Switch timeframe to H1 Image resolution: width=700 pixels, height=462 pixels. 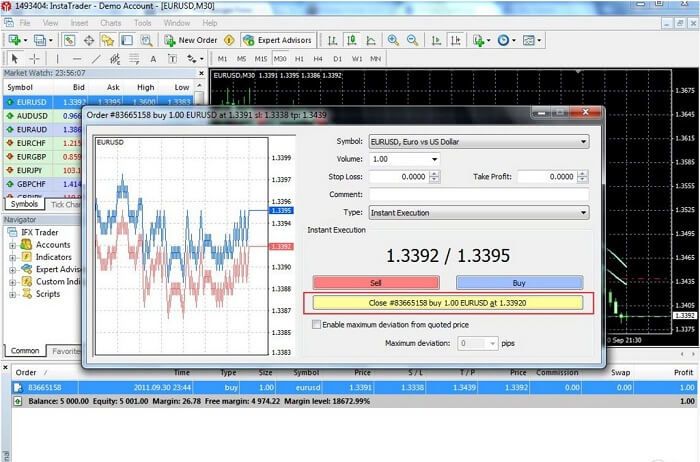point(299,58)
